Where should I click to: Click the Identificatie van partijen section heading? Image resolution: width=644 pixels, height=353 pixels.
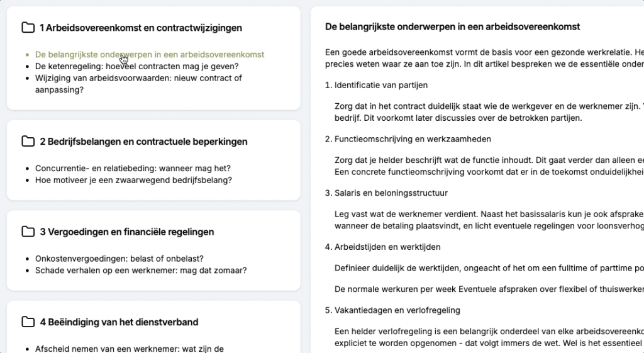[381, 85]
